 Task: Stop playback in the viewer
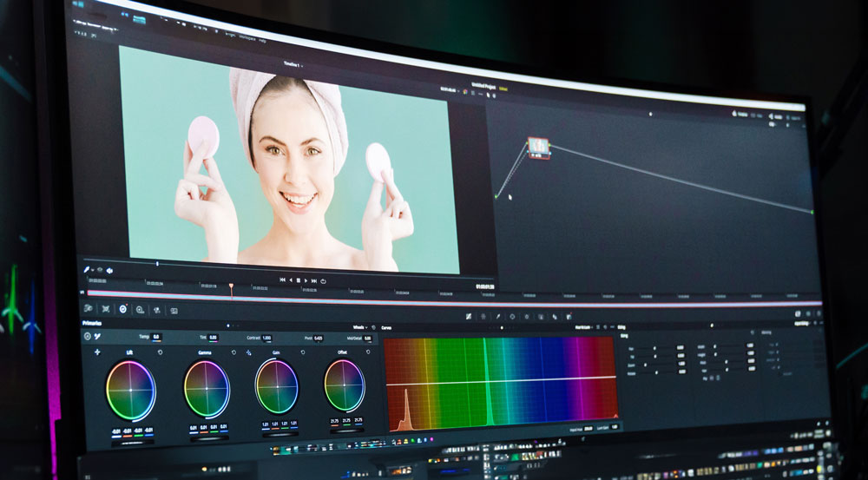299,280
